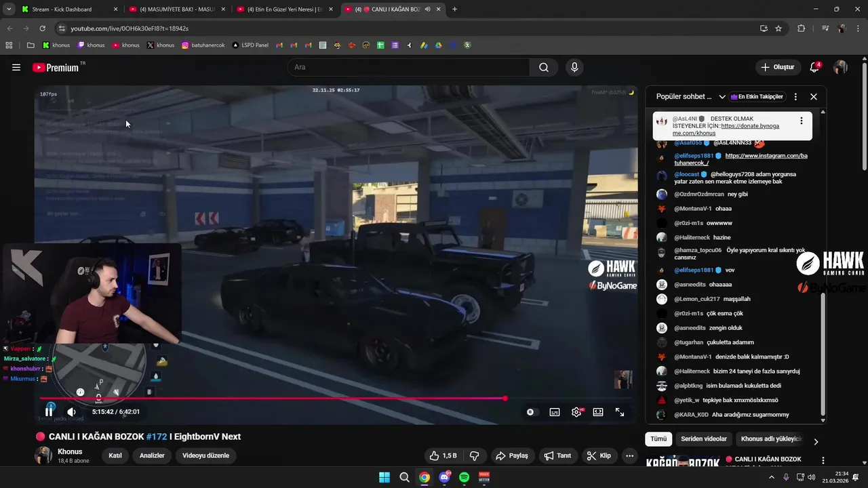
Task: Open the Kick khonus bookmark
Action: pos(56,45)
